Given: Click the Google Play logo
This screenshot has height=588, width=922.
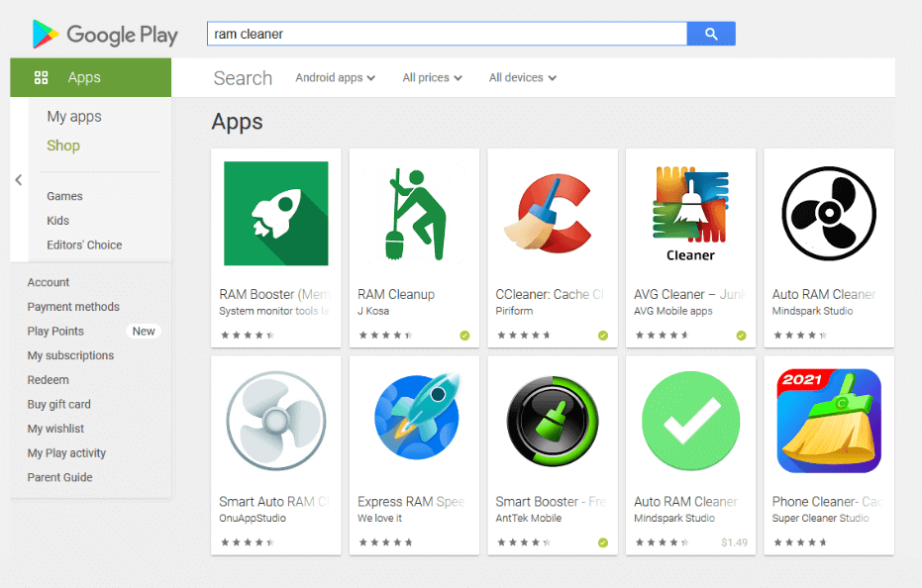Looking at the screenshot, I should [105, 34].
